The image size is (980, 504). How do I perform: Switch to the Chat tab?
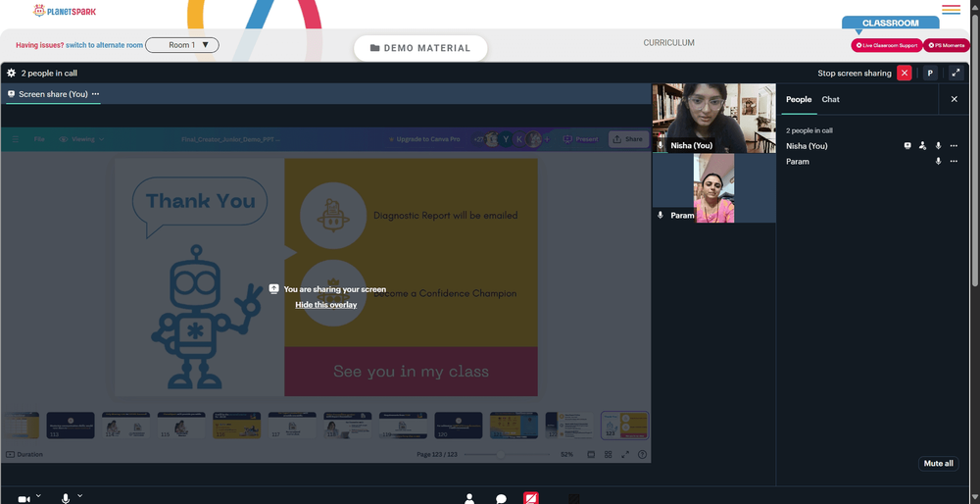tap(830, 99)
